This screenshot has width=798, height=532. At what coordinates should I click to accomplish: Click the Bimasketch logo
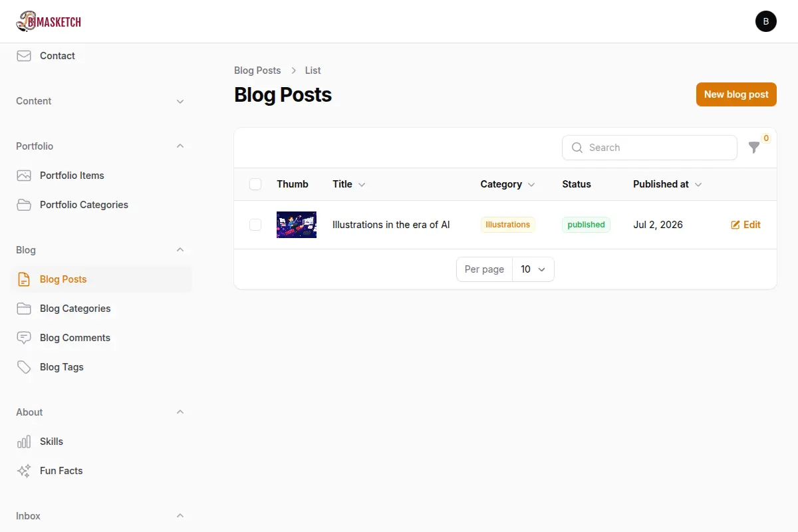point(49,21)
